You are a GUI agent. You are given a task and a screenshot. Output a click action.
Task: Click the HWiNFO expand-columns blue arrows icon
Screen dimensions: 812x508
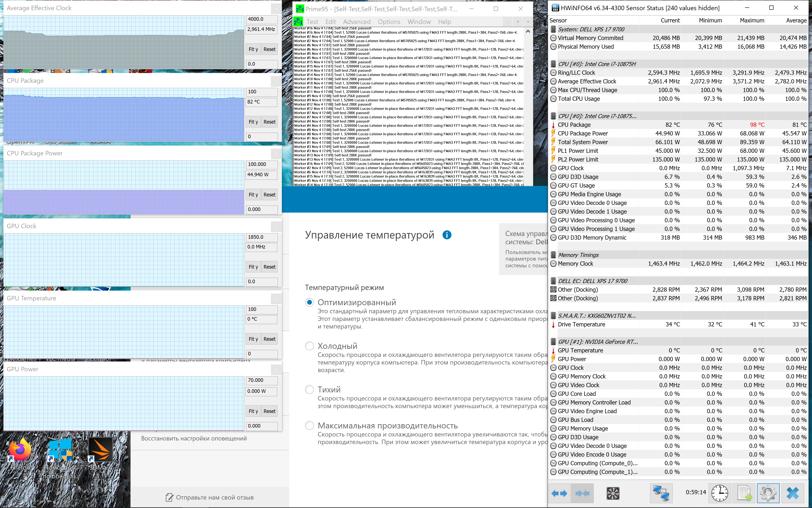(559, 493)
